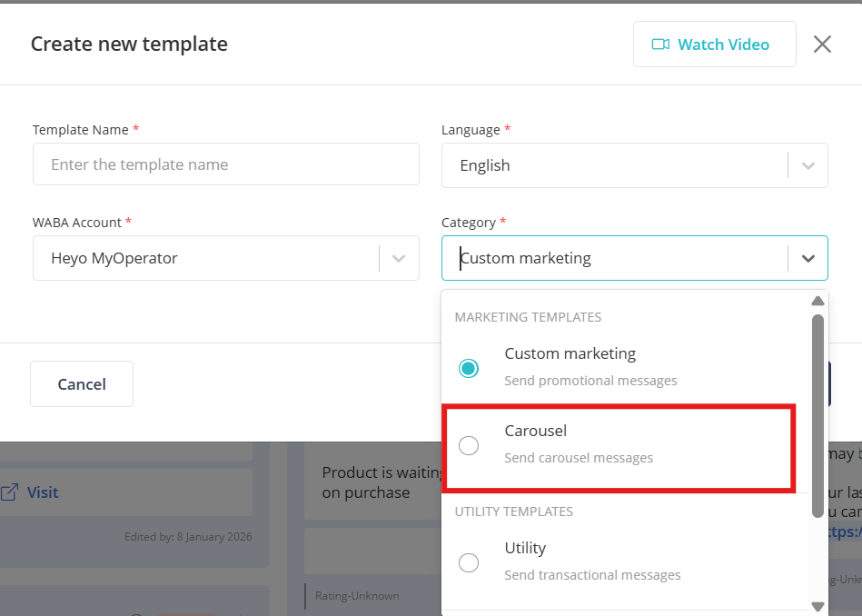862x616 pixels.
Task: Close the Create new template dialog
Action: [822, 45]
